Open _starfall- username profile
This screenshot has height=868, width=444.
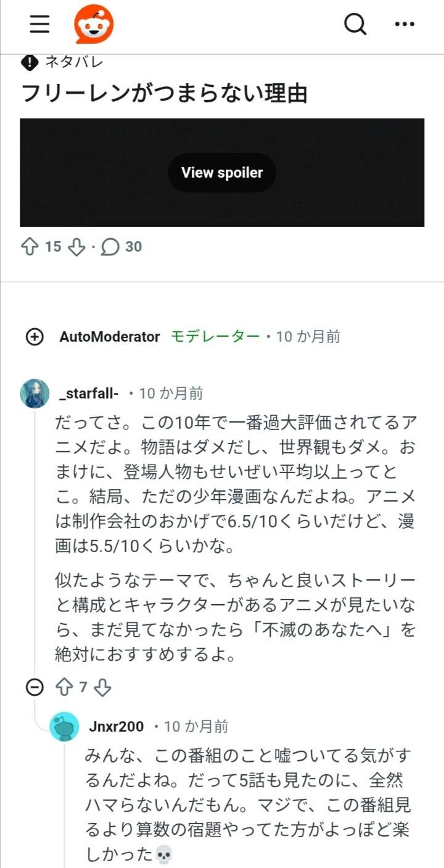coord(88,394)
